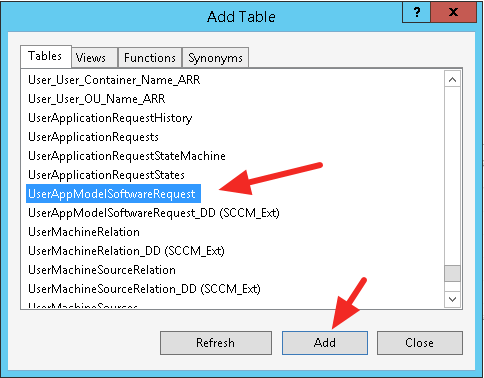Select UserMachineRelation table
The width and height of the screenshot is (484, 378).
pos(84,232)
